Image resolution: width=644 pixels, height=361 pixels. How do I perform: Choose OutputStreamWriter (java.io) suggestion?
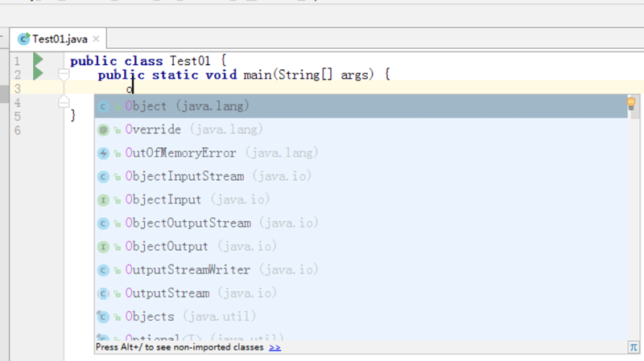[x=361, y=270]
